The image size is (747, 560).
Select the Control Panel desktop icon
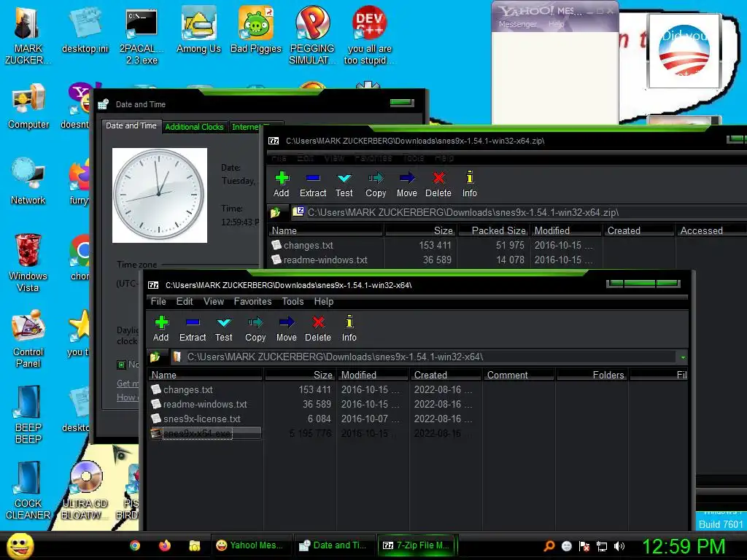tap(28, 338)
